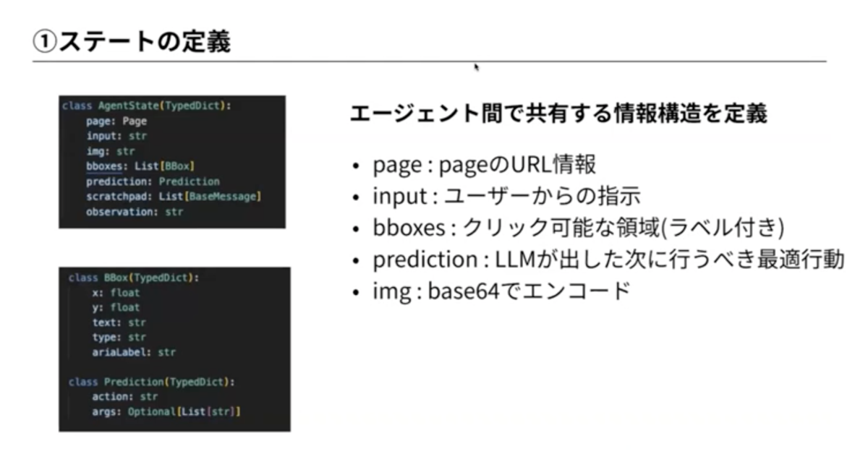Click code line 'input: str'

pos(116,136)
